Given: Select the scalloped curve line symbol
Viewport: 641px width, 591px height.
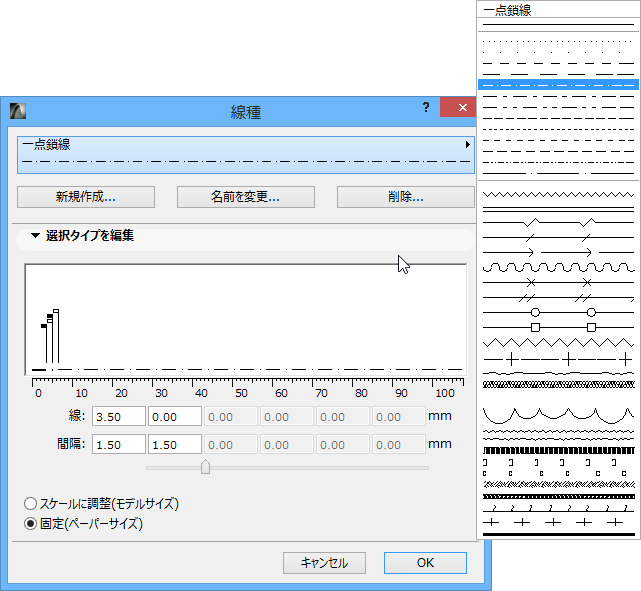Looking at the screenshot, I should [558, 415].
